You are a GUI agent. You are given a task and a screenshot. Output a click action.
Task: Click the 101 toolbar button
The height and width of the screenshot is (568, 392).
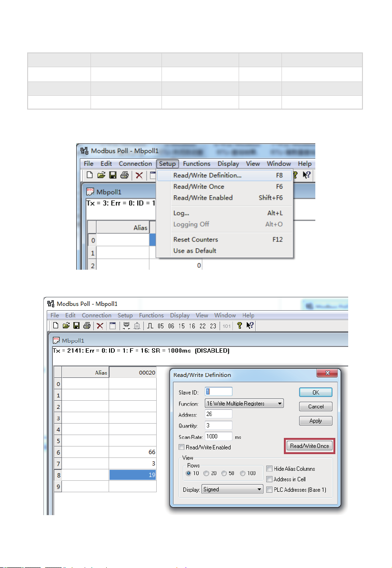click(x=227, y=326)
